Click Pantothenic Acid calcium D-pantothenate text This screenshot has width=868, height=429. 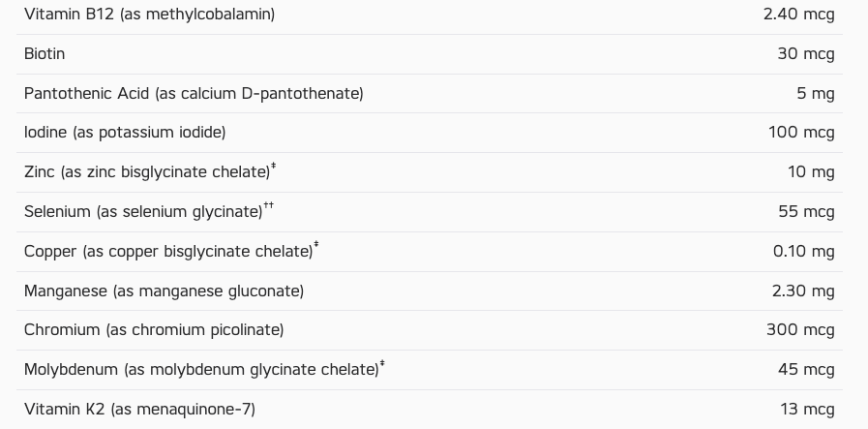coord(194,94)
